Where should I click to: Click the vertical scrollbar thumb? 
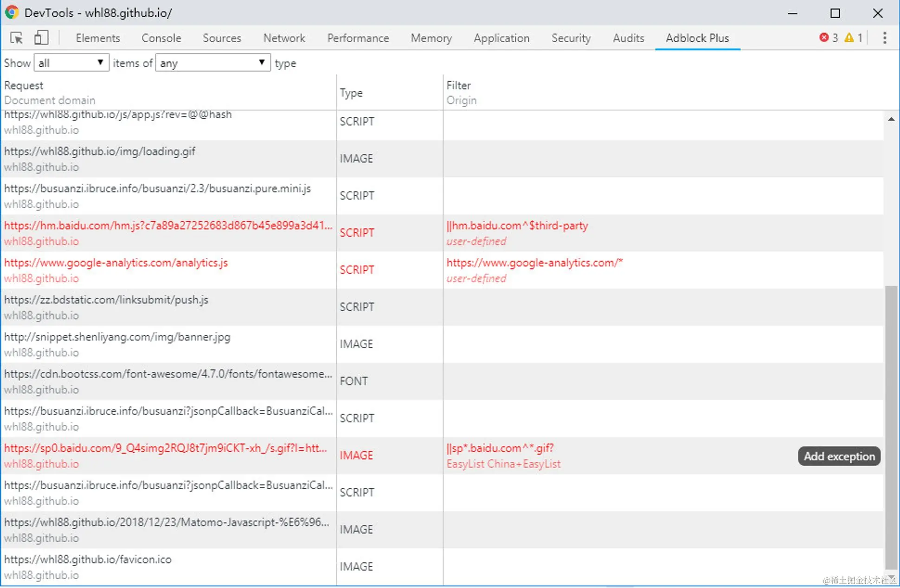tap(891, 427)
